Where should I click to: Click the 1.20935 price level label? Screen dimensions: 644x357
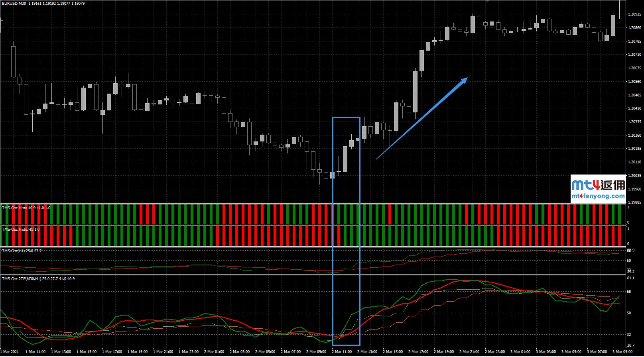coord(634,14)
